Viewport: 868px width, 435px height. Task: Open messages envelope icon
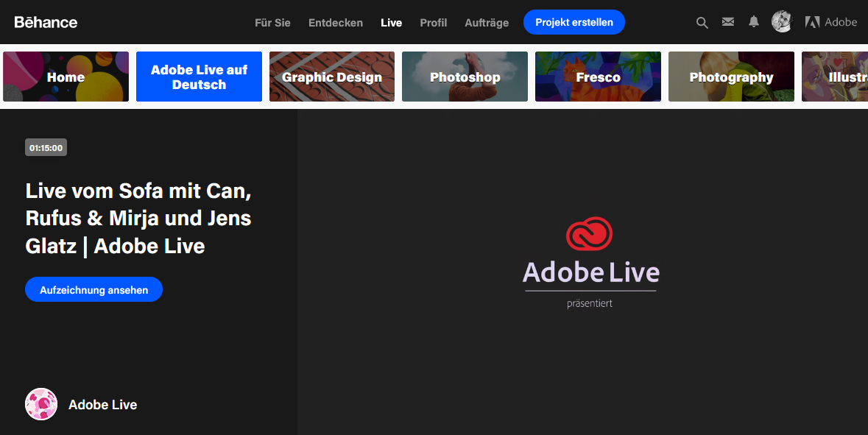click(728, 22)
